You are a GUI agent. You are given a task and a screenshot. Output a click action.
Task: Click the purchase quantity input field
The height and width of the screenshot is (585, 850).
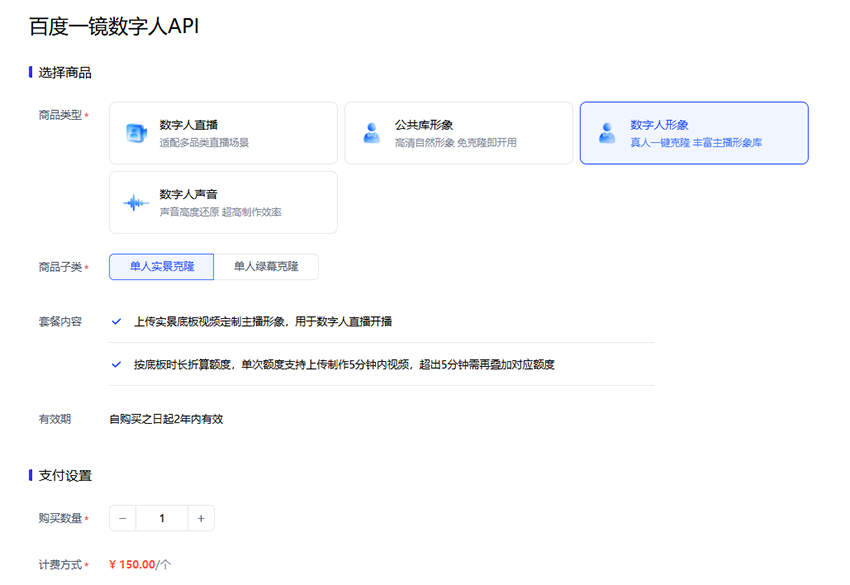tap(162, 518)
